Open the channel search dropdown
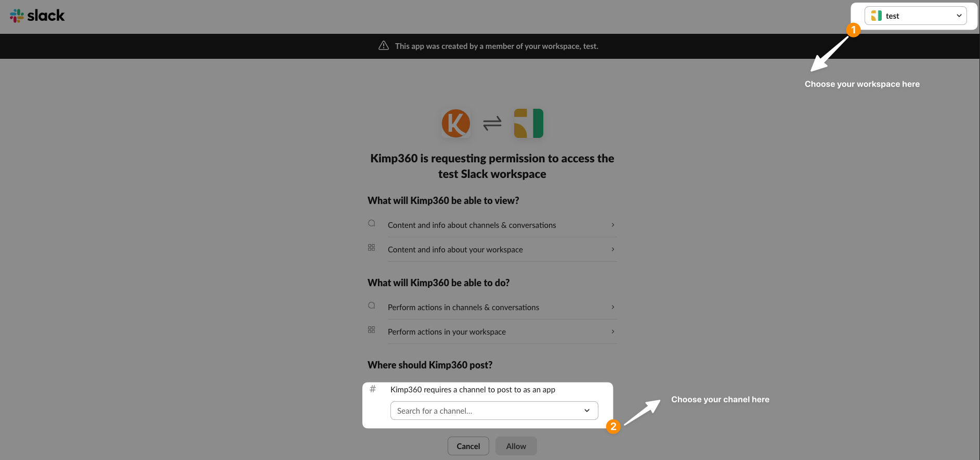This screenshot has width=980, height=460. pos(587,411)
